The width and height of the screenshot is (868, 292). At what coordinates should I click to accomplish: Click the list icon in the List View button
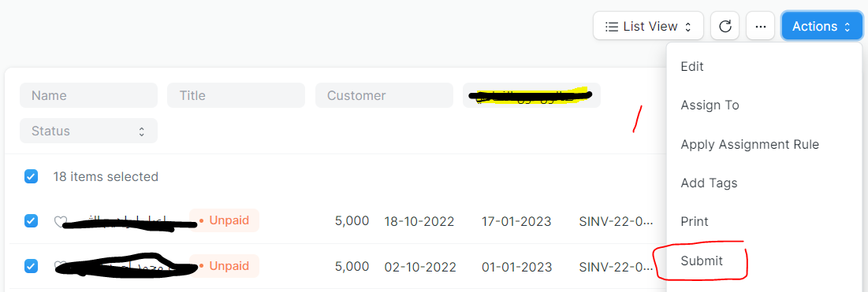tap(611, 27)
